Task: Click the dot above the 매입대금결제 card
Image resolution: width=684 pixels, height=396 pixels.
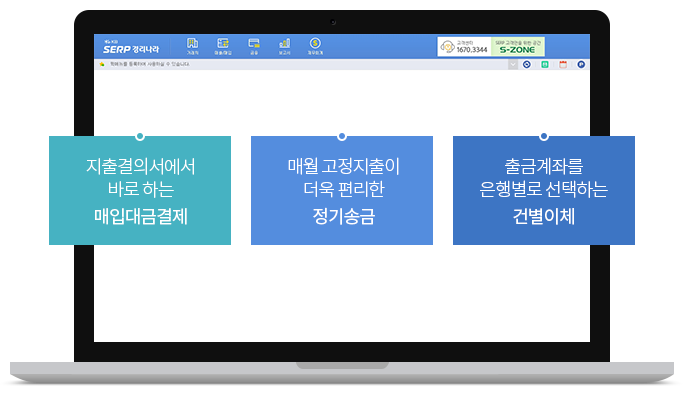Action: click(140, 137)
